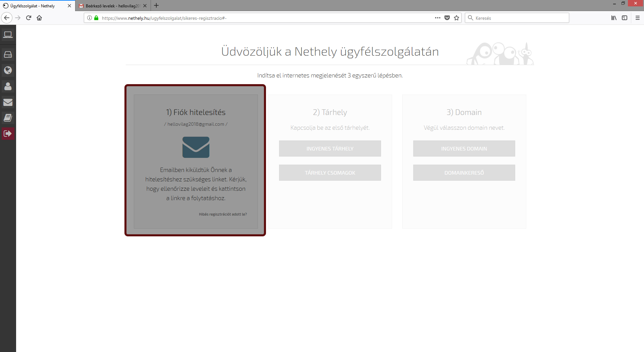Click the globe domain icon in the sidebar
The width and height of the screenshot is (644, 352).
coord(8,70)
